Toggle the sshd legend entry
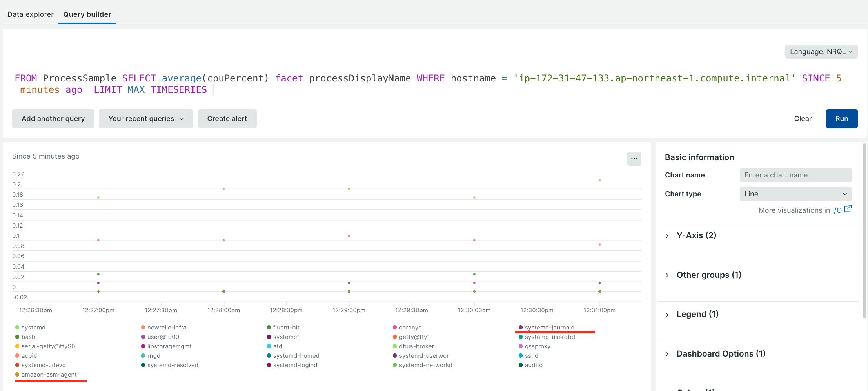Viewport: 868px width, 391px height. coord(528,356)
